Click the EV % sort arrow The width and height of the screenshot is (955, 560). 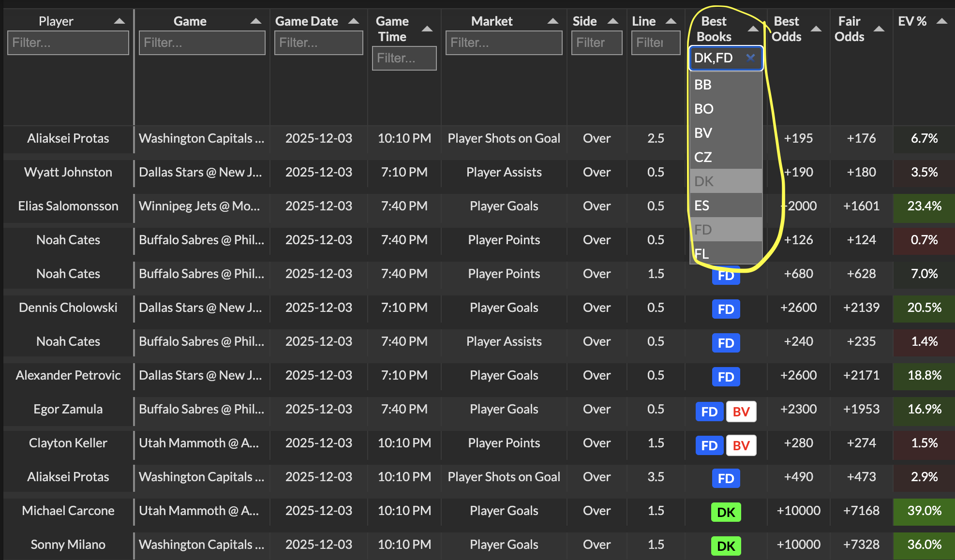point(941,21)
